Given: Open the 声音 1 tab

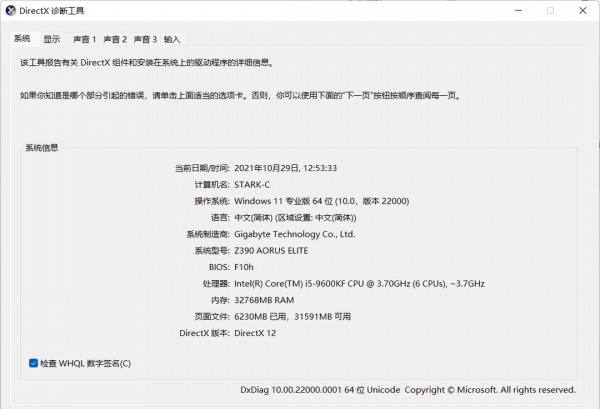Looking at the screenshot, I should pyautogui.click(x=84, y=39).
